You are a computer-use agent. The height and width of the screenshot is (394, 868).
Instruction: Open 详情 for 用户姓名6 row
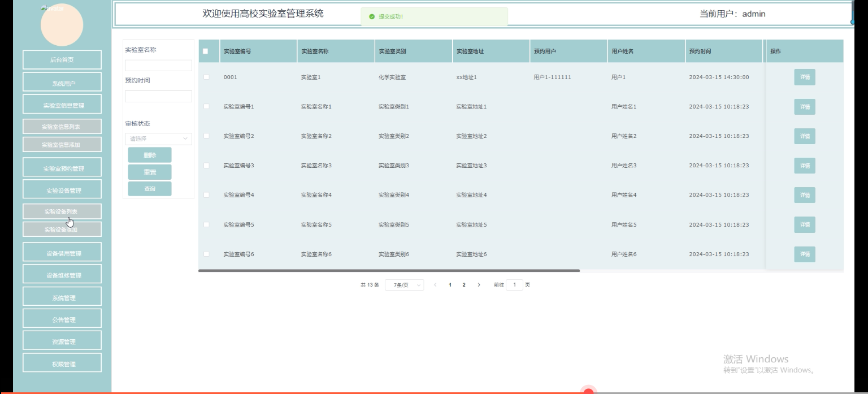click(805, 254)
